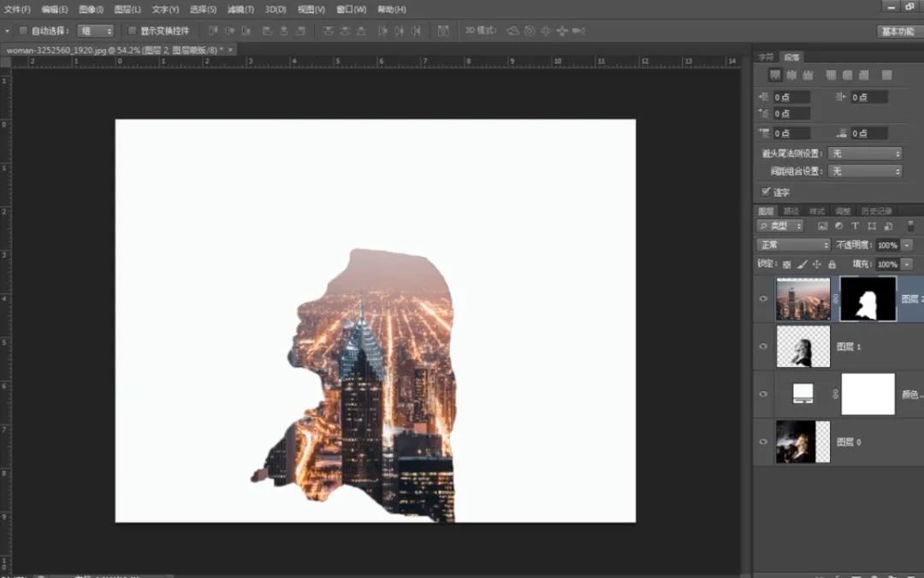Open the 正常 blend mode dropdown
Screen dimensions: 924x578
793,245
